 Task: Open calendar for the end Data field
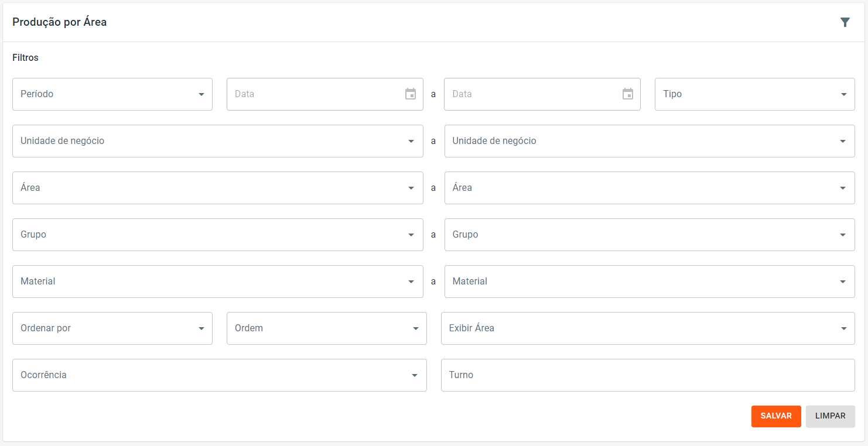pyautogui.click(x=628, y=94)
